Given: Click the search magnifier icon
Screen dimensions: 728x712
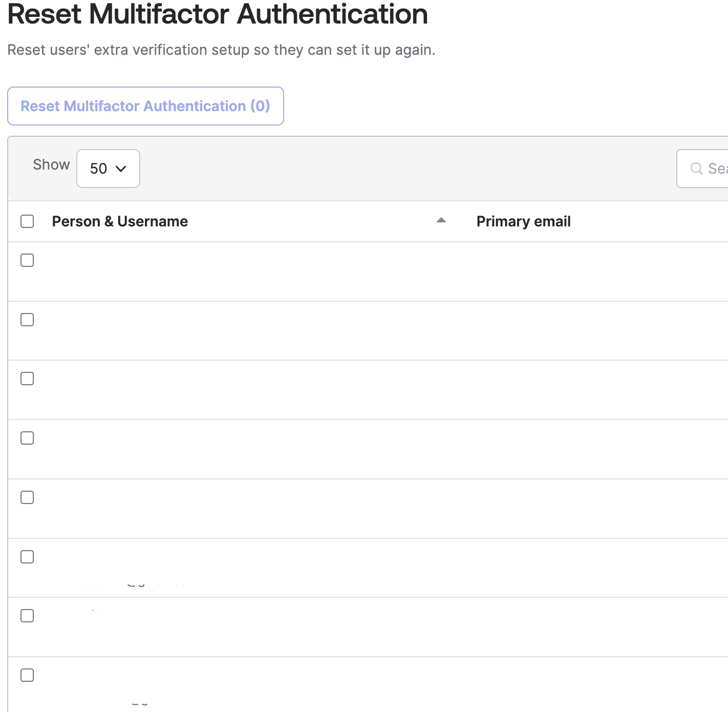Looking at the screenshot, I should tap(696, 169).
